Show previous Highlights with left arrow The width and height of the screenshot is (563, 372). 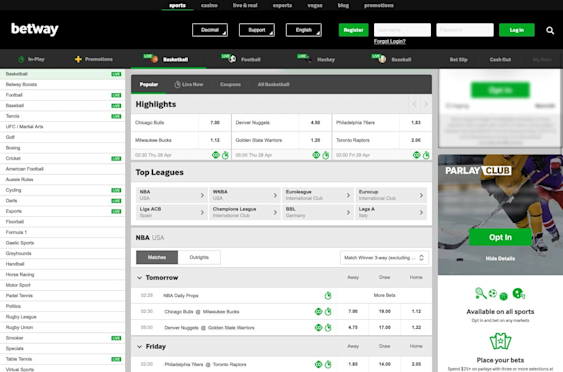[414, 104]
